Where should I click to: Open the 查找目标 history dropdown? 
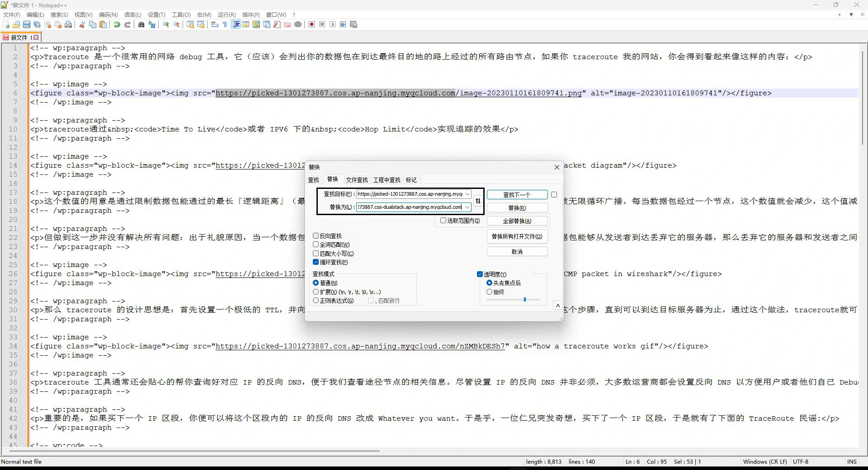point(468,194)
